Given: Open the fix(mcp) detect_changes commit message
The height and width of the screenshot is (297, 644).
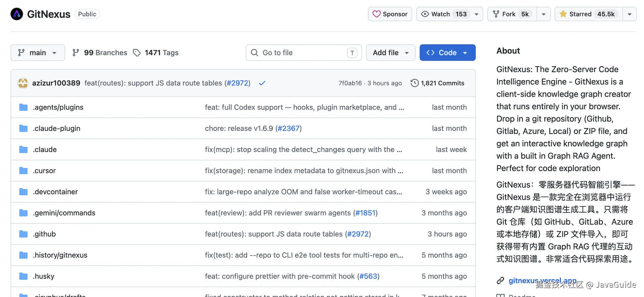Looking at the screenshot, I should coord(303,149).
